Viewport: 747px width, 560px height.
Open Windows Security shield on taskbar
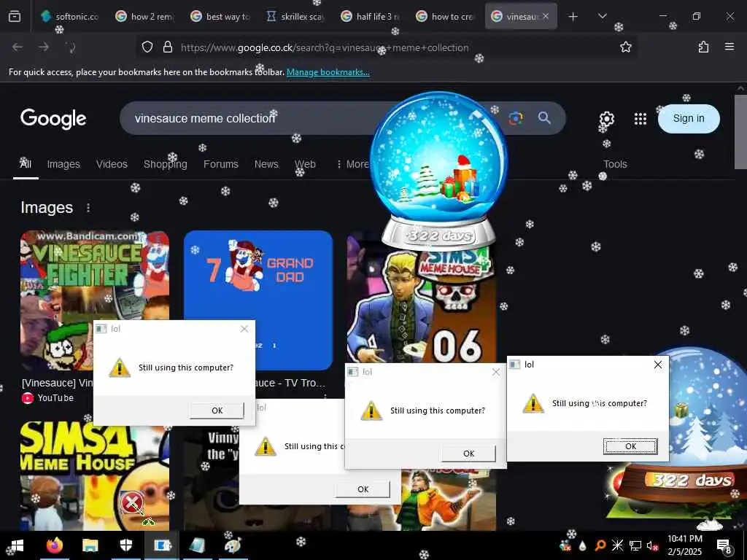click(125, 545)
